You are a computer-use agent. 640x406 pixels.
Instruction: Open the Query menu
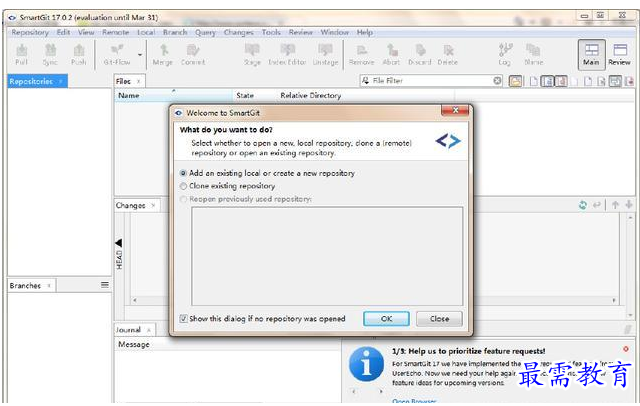point(205,32)
